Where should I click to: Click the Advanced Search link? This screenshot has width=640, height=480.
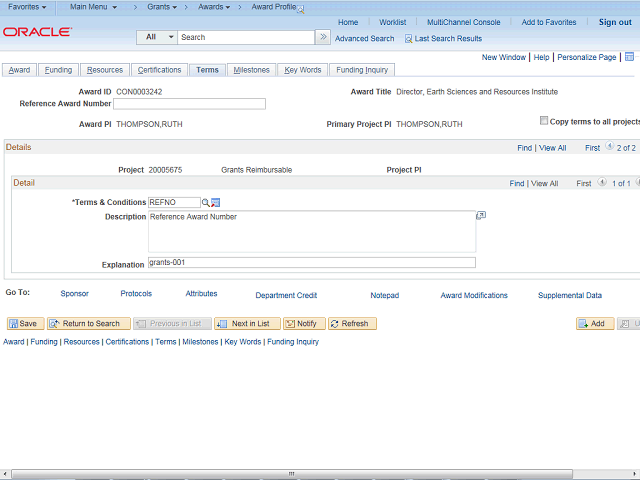pyautogui.click(x=364, y=39)
